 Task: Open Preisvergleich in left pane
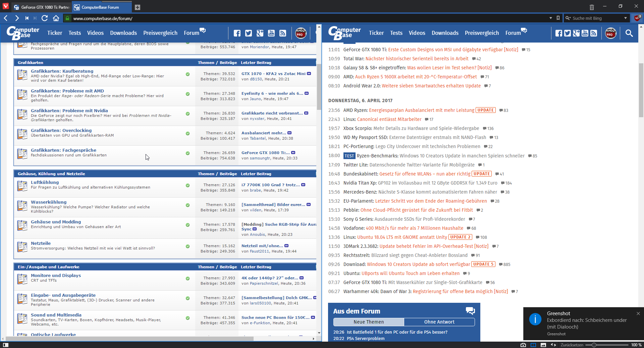point(160,33)
